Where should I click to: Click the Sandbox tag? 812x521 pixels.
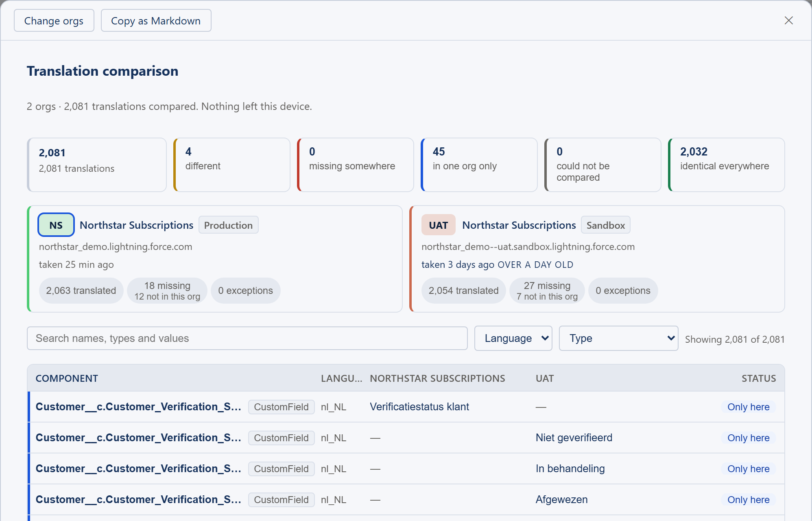(x=605, y=225)
